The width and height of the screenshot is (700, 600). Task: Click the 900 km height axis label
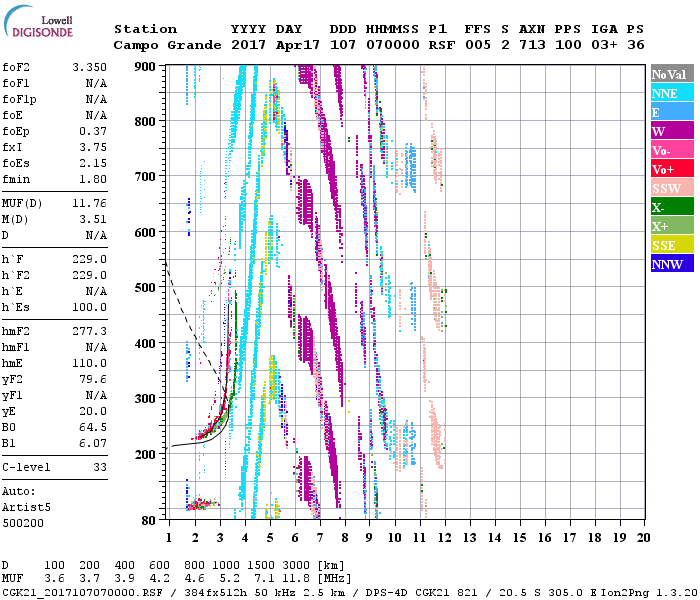pyautogui.click(x=145, y=67)
